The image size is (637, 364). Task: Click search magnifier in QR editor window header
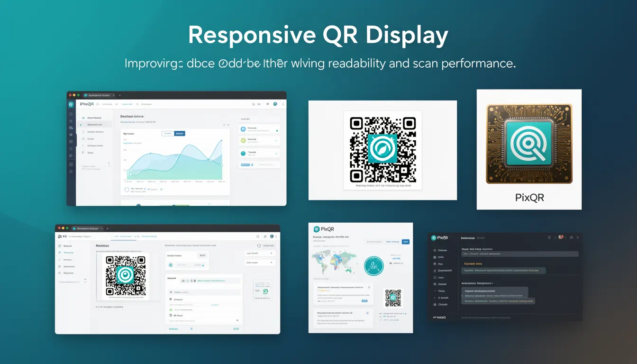(257, 237)
